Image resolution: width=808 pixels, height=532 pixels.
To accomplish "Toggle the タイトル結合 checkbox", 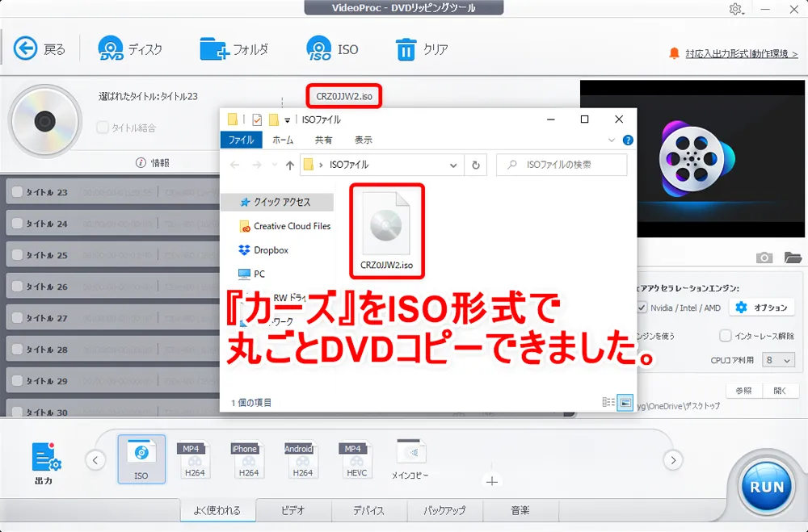I will coord(103,128).
